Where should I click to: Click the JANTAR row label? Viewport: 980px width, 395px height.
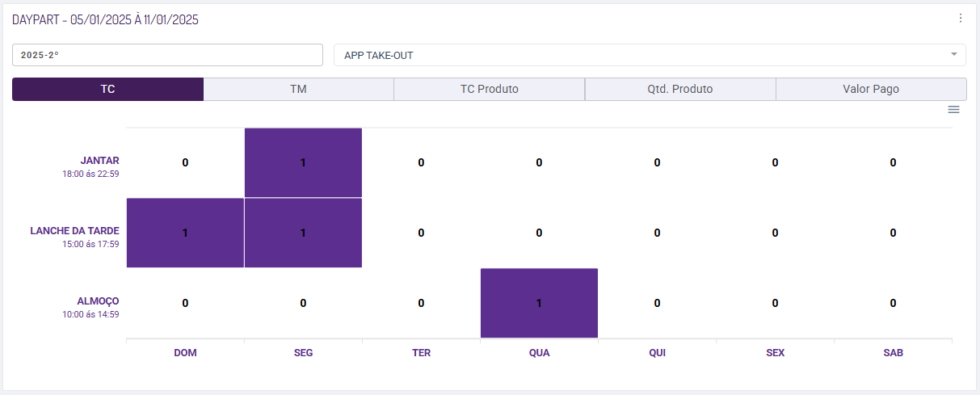coord(99,161)
